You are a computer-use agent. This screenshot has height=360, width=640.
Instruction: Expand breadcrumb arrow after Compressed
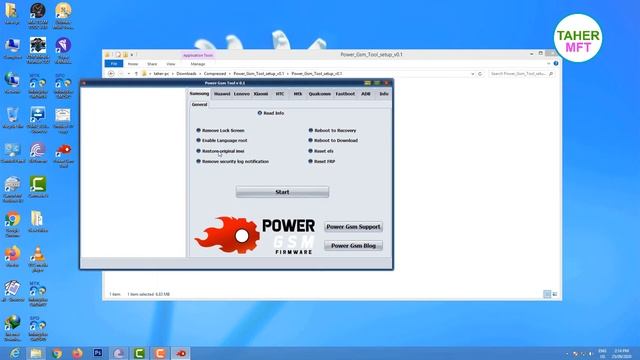point(229,74)
